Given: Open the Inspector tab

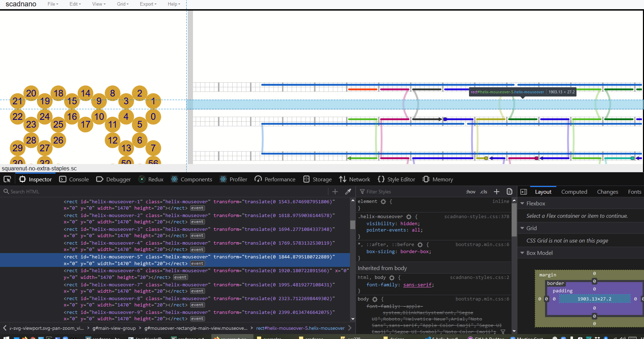Looking at the screenshot, I should 36,179.
